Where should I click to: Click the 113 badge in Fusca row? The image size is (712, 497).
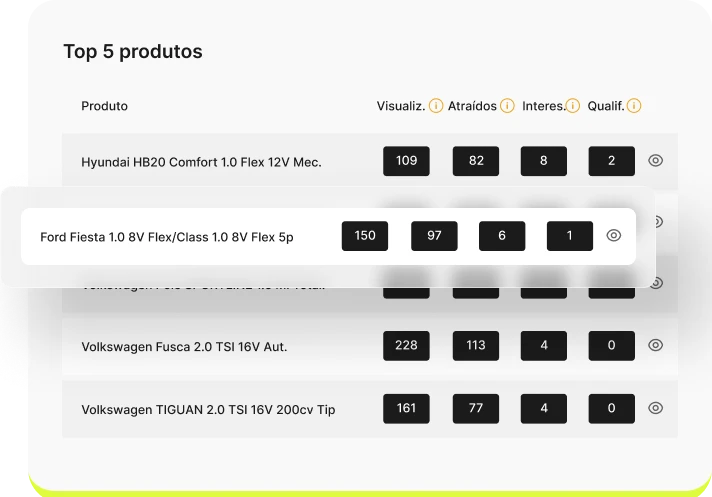point(475,345)
